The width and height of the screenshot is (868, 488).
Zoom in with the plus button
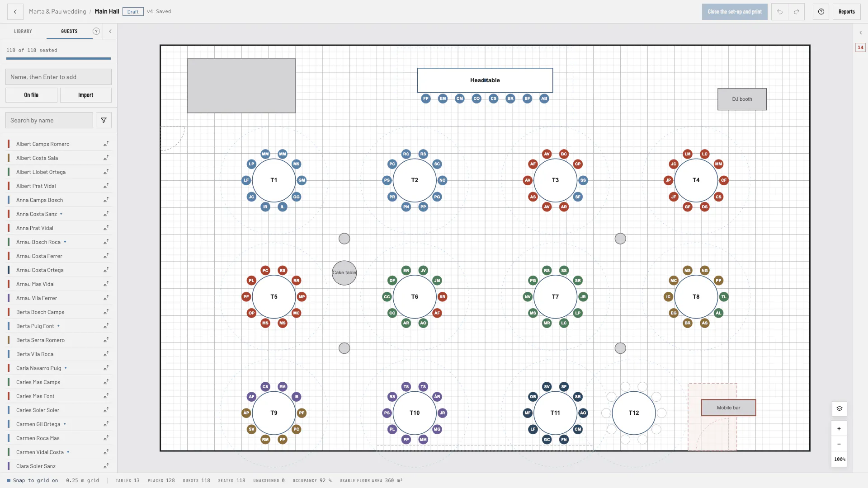click(x=839, y=428)
